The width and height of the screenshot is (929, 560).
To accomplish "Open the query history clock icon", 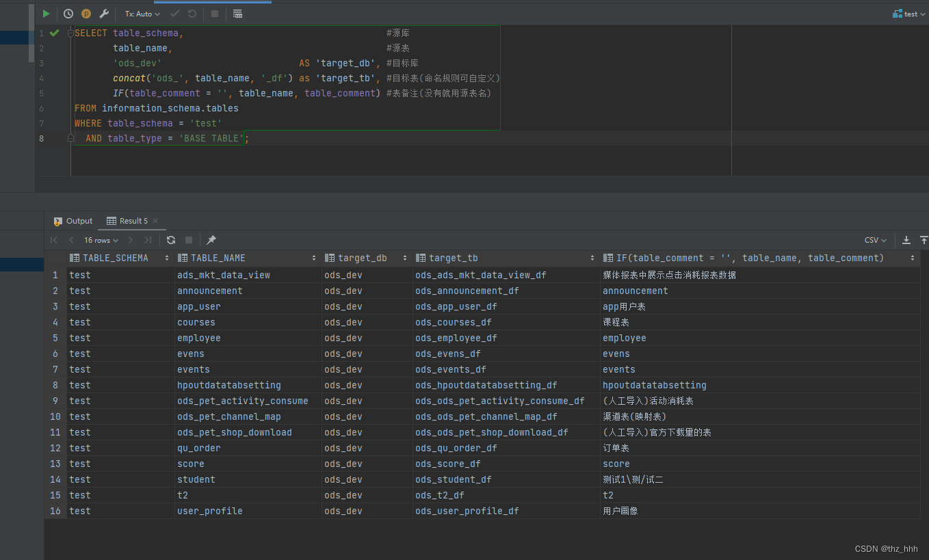I will (x=67, y=14).
